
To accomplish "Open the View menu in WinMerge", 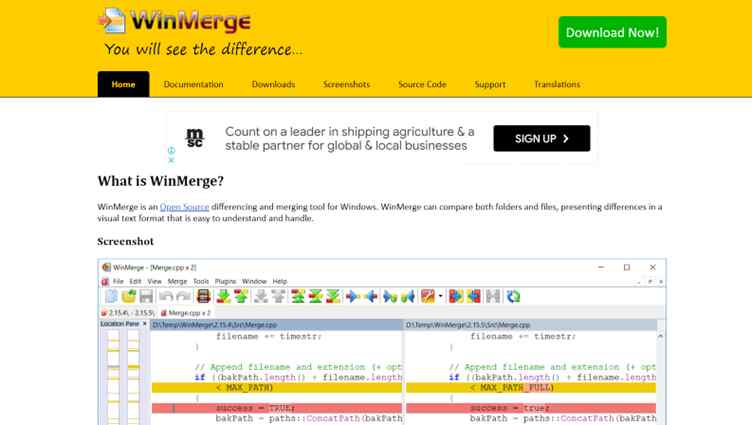I will click(x=154, y=281).
